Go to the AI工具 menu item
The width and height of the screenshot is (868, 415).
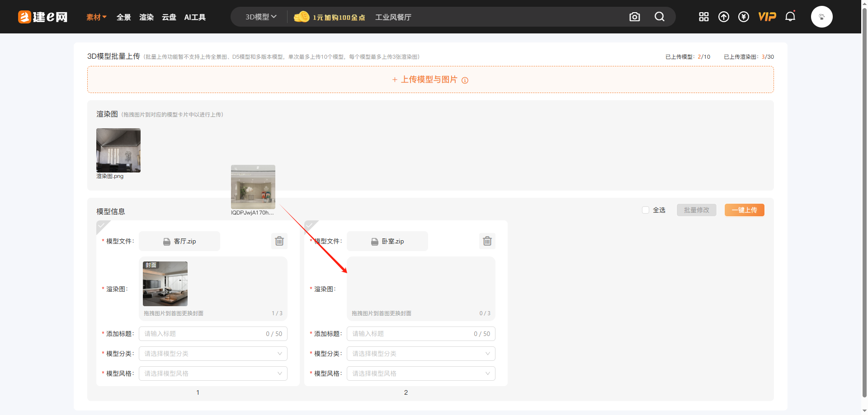coord(195,17)
